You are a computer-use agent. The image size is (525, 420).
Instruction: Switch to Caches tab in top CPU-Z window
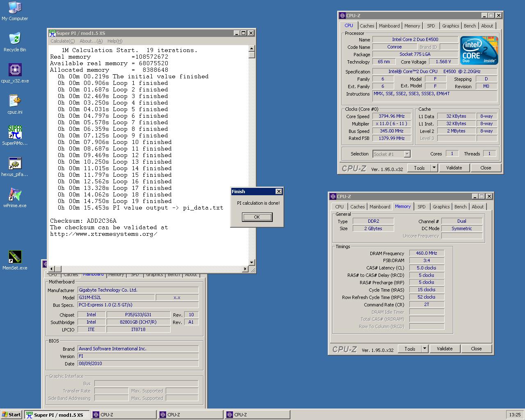(x=367, y=26)
